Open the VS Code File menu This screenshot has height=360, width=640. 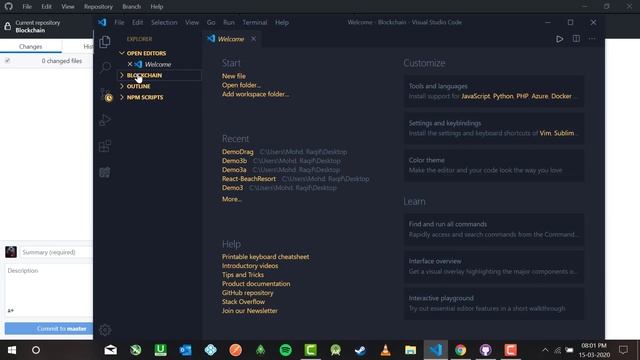pyautogui.click(x=119, y=22)
